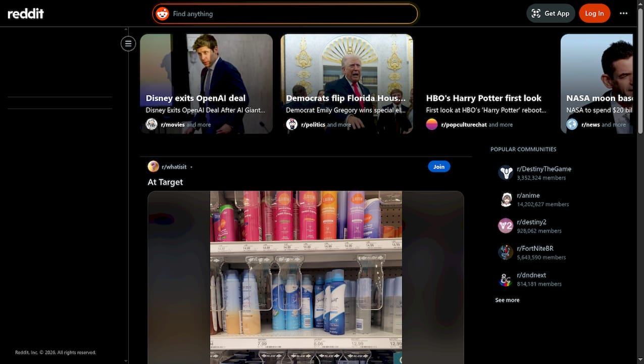Open r/DestinyTheGame community icon
644x364 pixels.
pos(506,173)
